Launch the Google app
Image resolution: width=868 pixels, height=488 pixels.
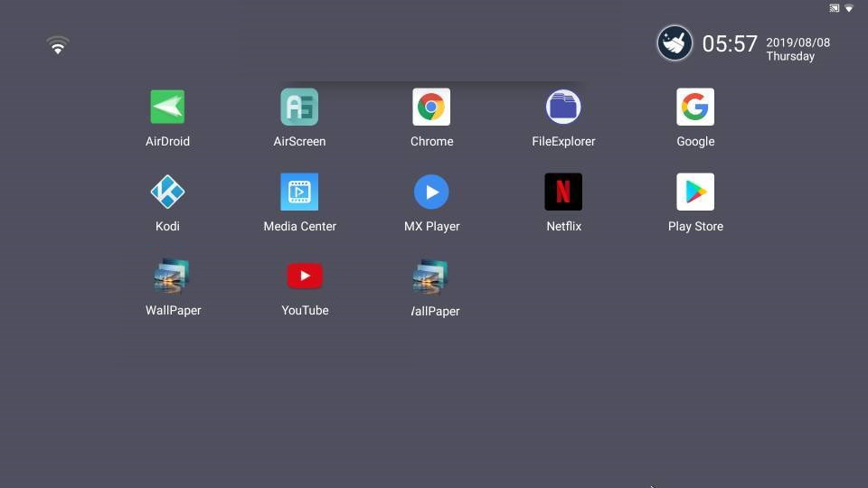[695, 107]
